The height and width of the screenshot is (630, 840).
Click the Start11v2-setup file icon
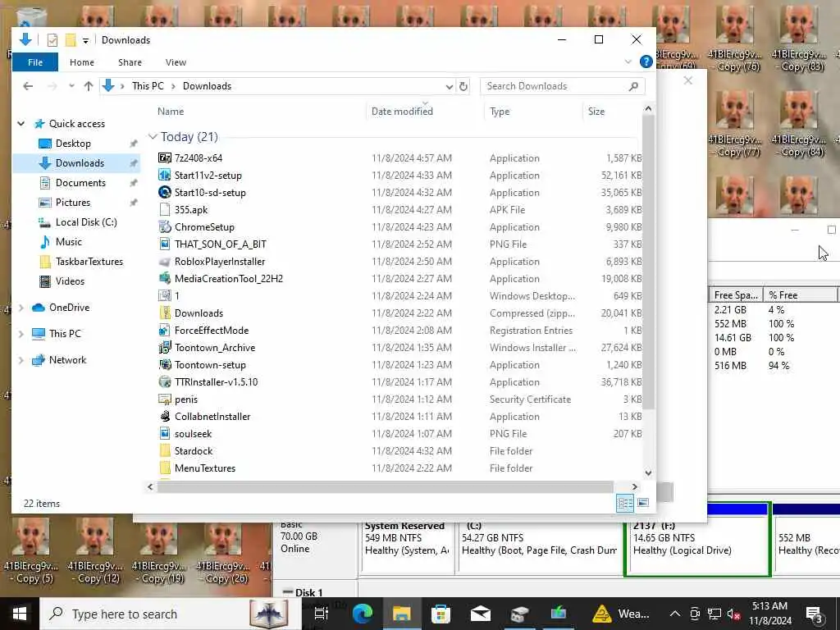(x=164, y=176)
